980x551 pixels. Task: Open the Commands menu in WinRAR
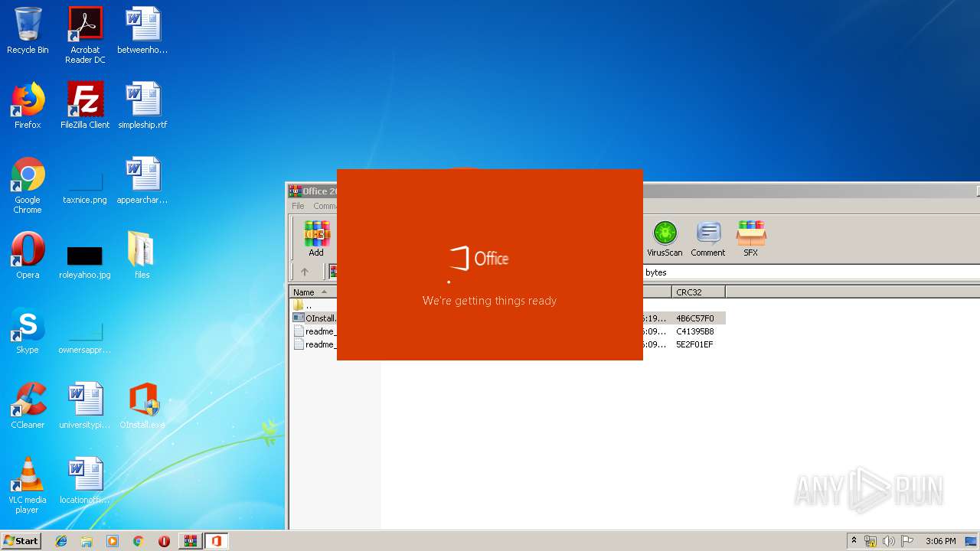point(325,206)
